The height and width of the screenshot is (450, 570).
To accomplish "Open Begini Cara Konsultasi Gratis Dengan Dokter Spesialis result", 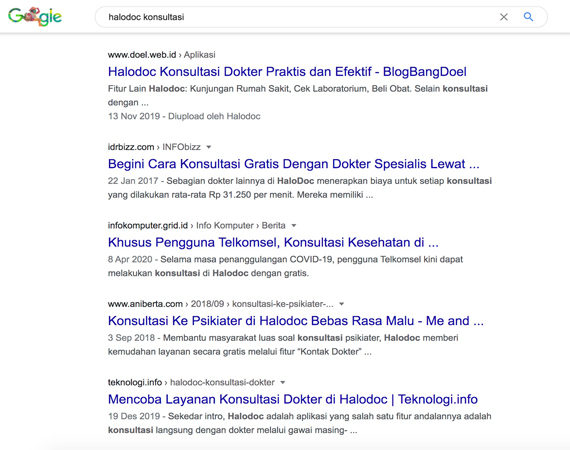I will tap(294, 164).
